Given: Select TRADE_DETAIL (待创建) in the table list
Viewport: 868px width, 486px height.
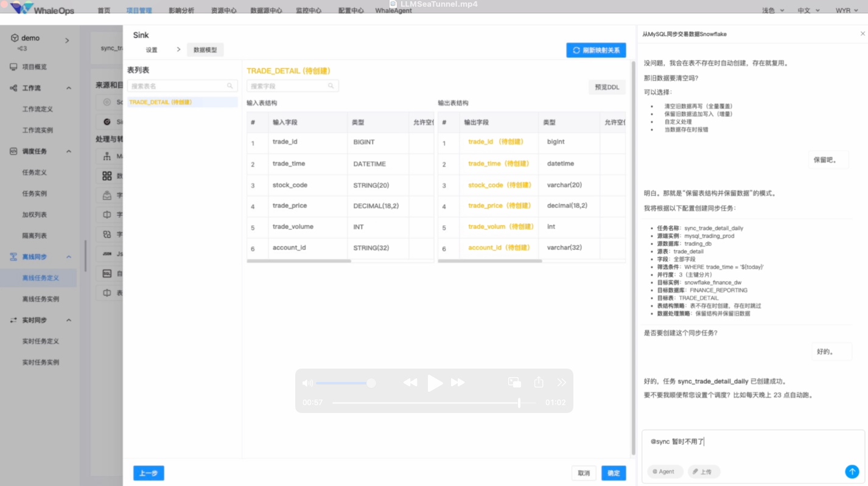Looking at the screenshot, I should [x=182, y=102].
